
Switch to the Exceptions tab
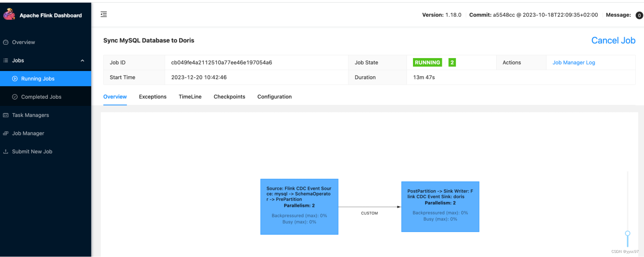153,97
